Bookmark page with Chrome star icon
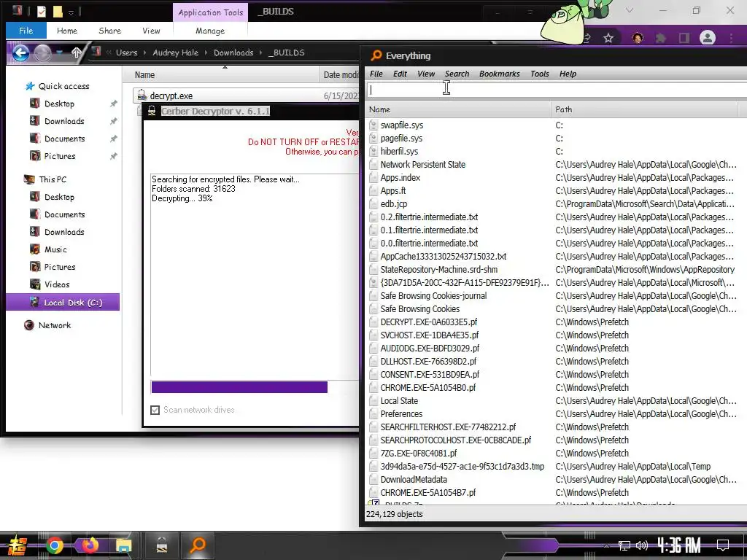Screen dimensions: 747x560 point(608,38)
